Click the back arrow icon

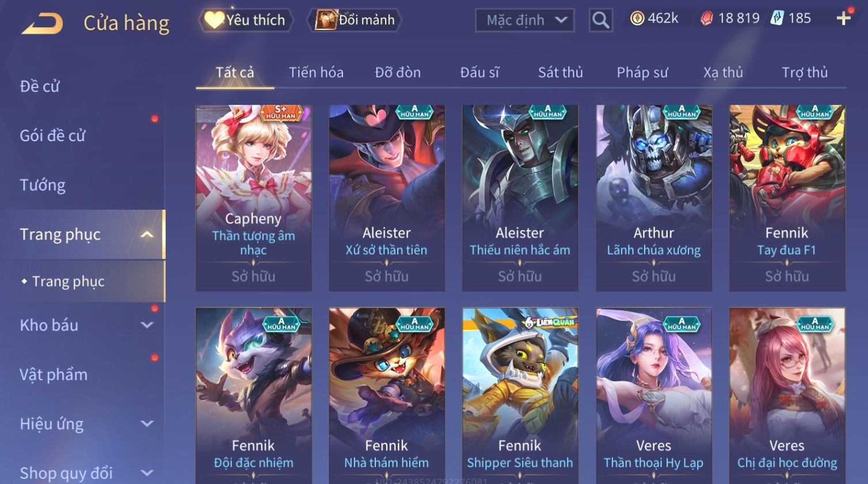tap(43, 24)
